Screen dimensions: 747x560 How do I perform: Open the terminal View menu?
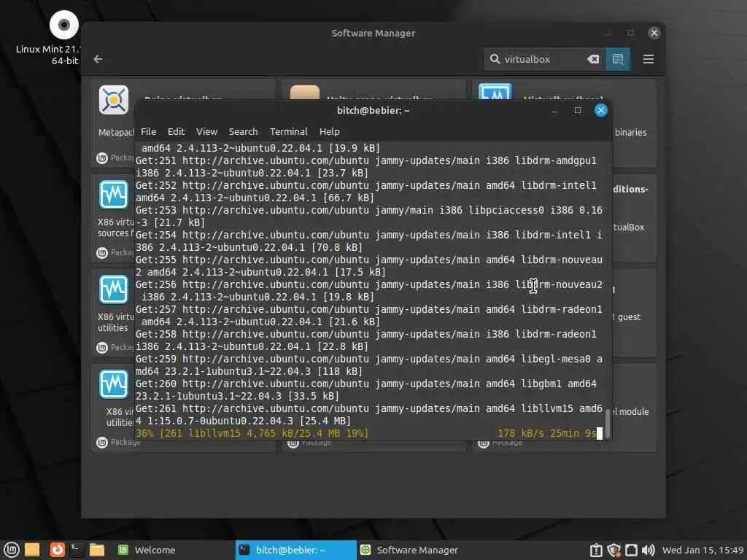coord(206,131)
